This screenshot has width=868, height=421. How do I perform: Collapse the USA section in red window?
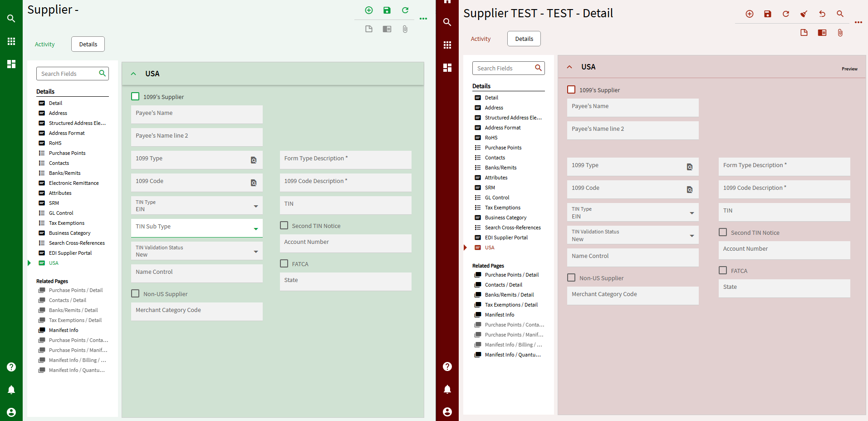click(x=569, y=67)
